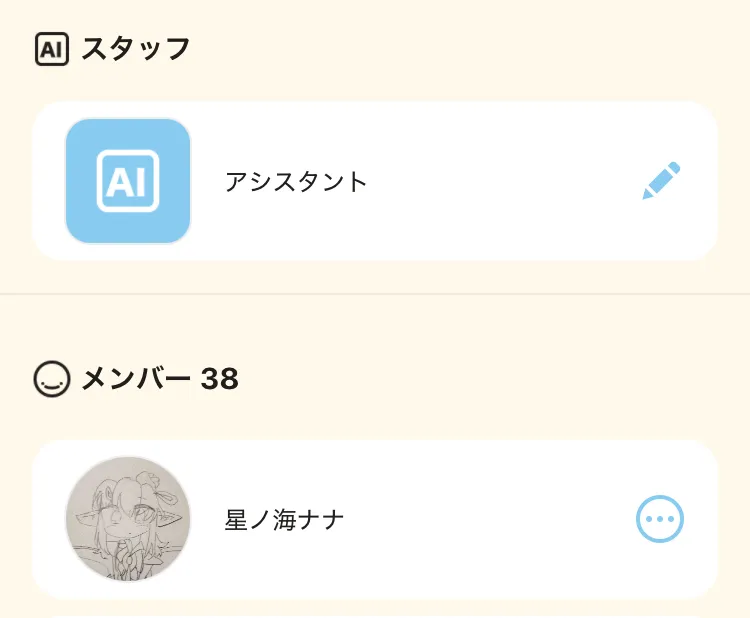Open the three-dot menu for 星ノ海ナナ
This screenshot has height=618, width=750.
point(660,519)
